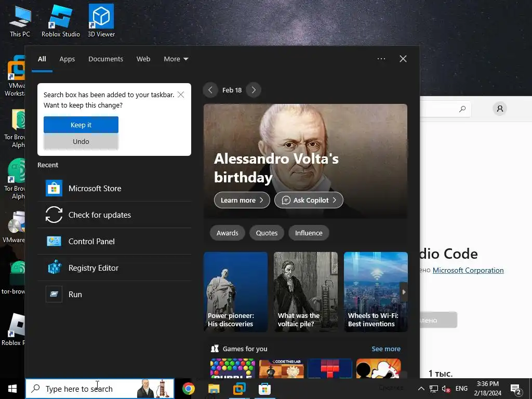This screenshot has height=399, width=532.
Task: Open the VMware taskbar icon
Action: click(239, 389)
